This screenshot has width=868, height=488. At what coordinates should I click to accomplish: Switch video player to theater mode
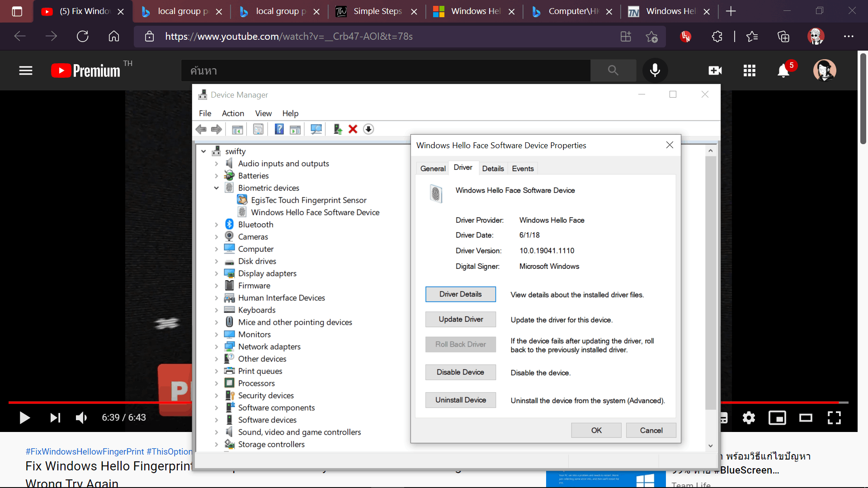[806, 418]
